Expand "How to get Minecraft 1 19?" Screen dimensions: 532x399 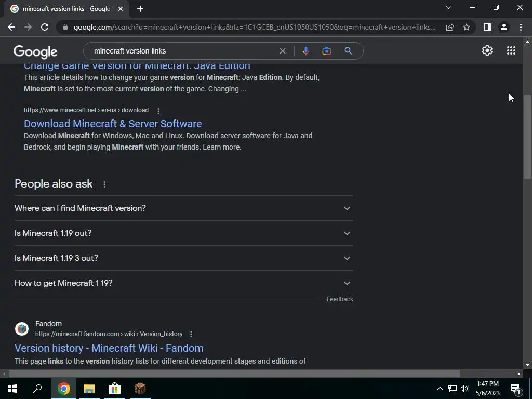[184, 283]
